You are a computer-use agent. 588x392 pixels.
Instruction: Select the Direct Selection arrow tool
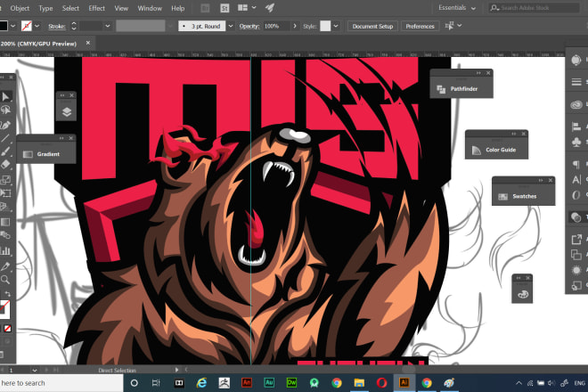5,97
